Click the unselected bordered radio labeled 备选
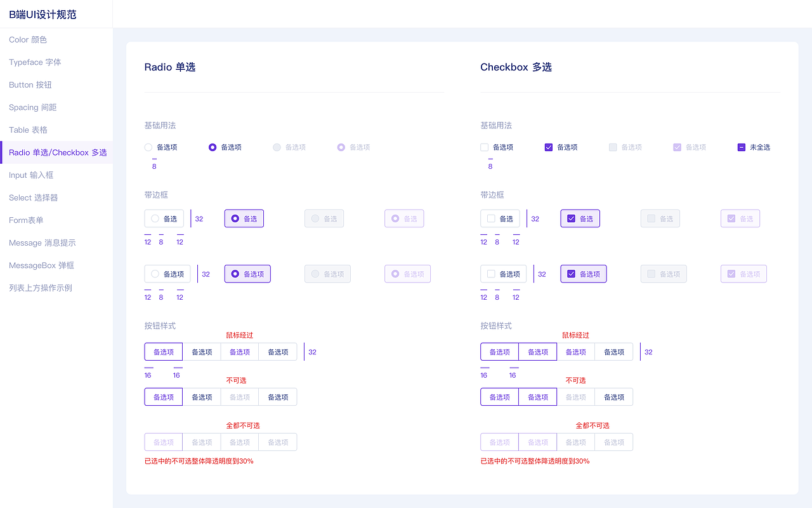Image resolution: width=812 pixels, height=508 pixels. 164,218
